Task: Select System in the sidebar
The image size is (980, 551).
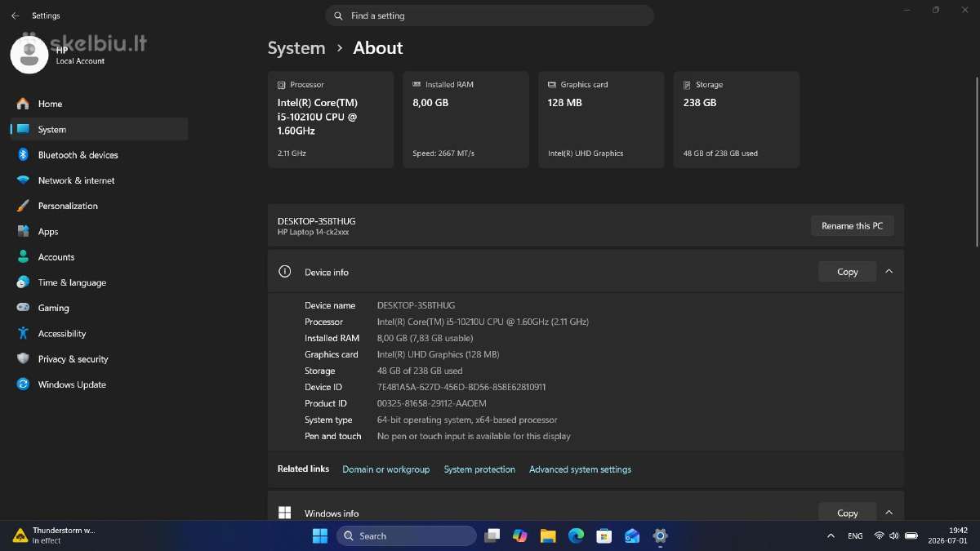Action: pos(99,129)
